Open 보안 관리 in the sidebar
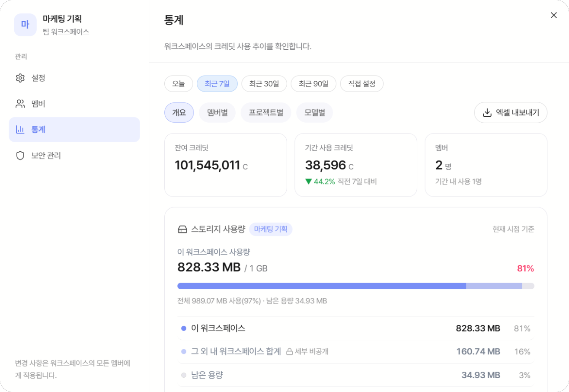Viewport: 569px width, 392px height. (74, 156)
